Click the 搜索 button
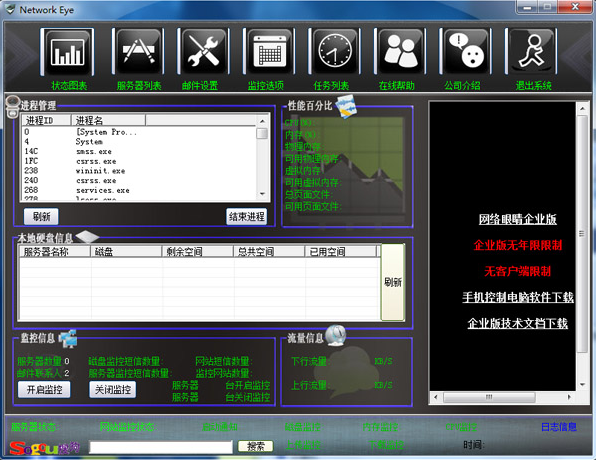596x460 pixels. point(255,447)
